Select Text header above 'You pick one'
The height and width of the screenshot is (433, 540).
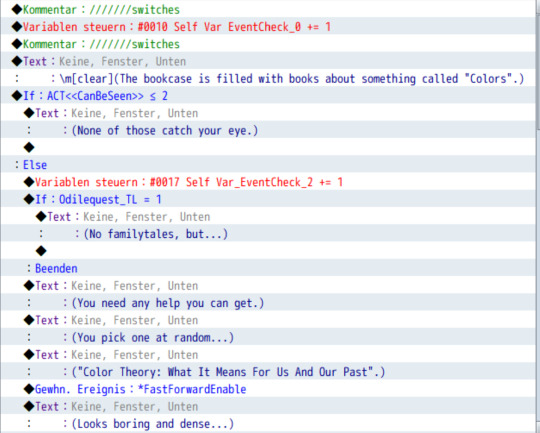(x=268, y=319)
